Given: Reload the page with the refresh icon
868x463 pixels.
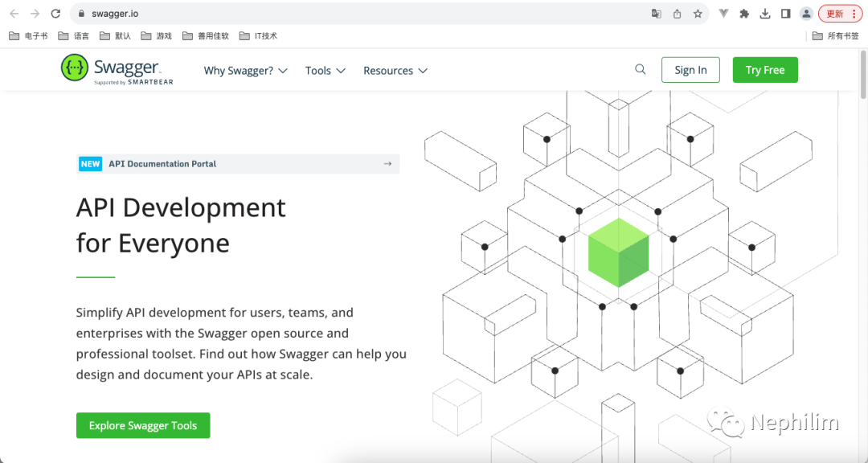Looking at the screenshot, I should tap(55, 14).
